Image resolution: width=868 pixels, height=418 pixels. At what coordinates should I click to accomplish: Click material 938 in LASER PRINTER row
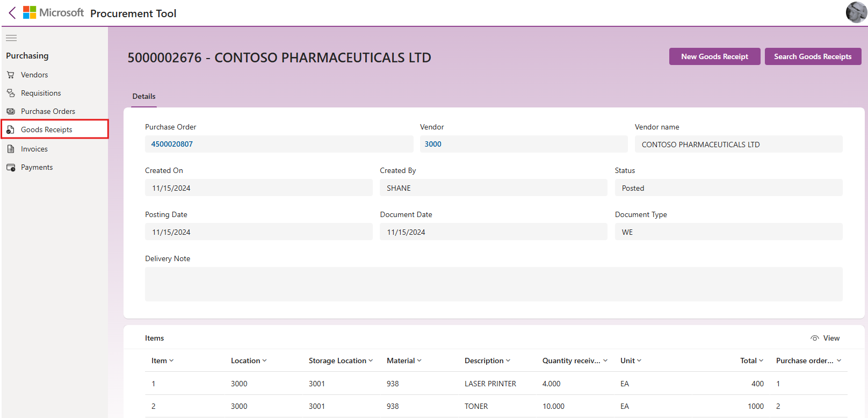(393, 384)
